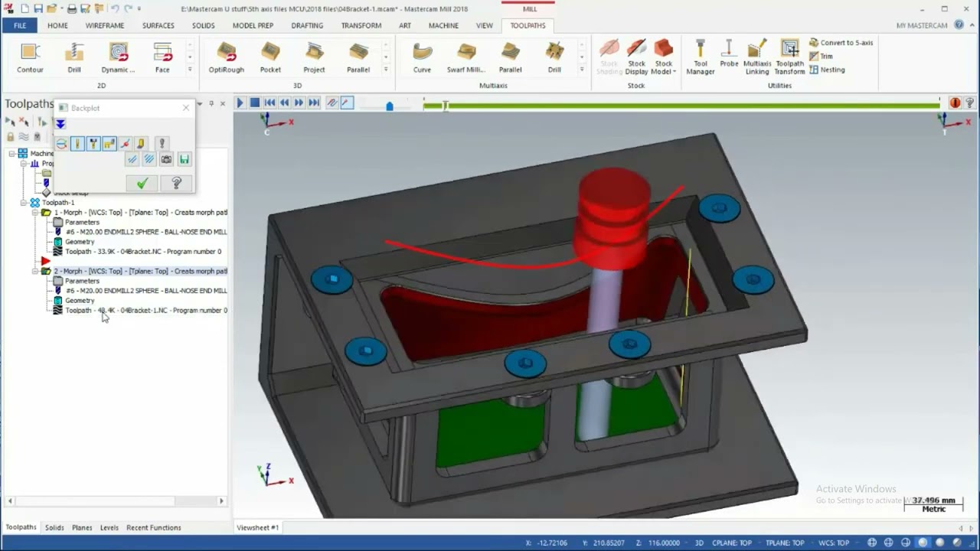Open the TRANSFORM ribbon tab
Image resolution: width=980 pixels, height=551 pixels.
(361, 25)
